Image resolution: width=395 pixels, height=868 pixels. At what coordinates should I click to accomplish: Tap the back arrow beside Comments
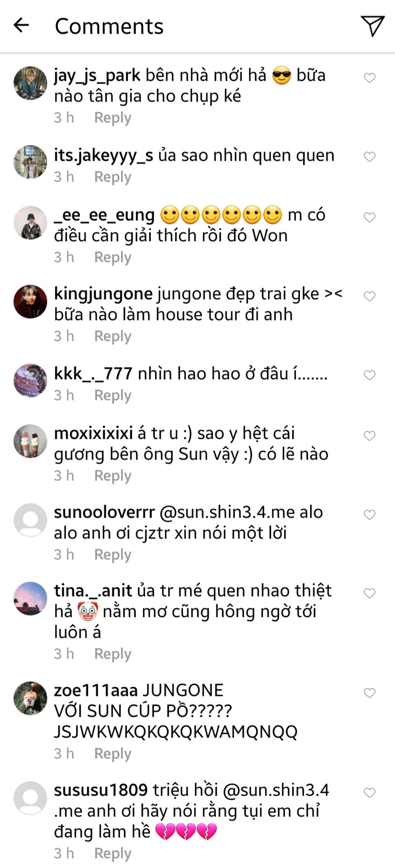pyautogui.click(x=21, y=25)
